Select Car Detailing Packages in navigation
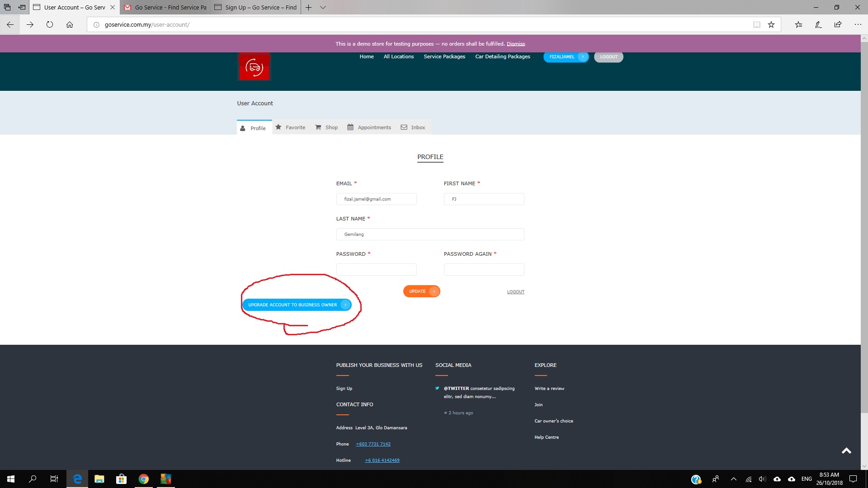This screenshot has width=868, height=488. pos(502,56)
